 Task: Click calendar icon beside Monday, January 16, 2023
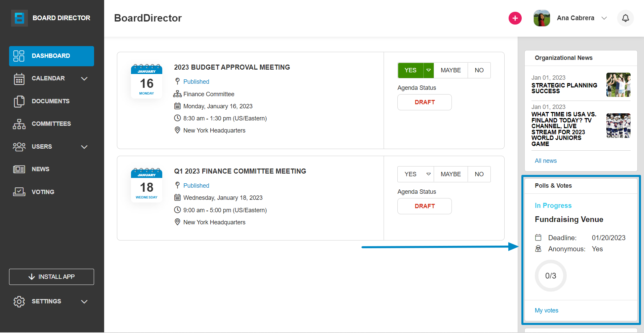(x=177, y=106)
